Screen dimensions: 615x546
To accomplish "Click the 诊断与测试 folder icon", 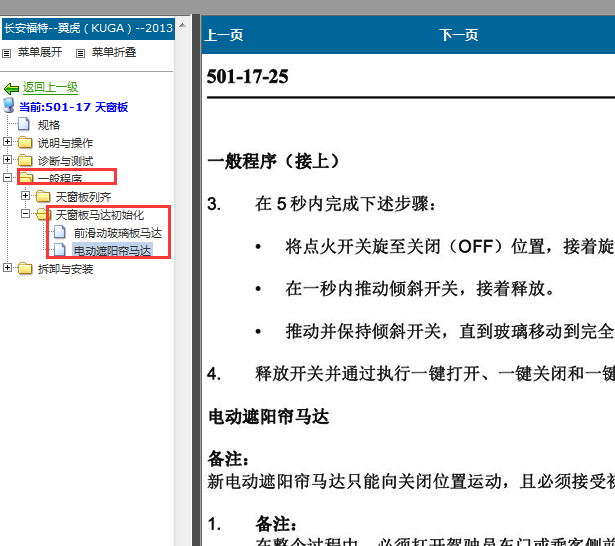I will tap(25, 160).
